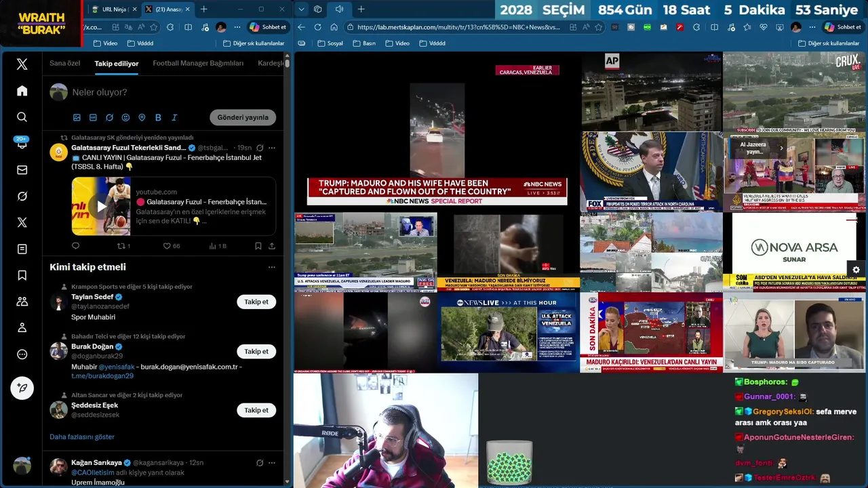Open Sohbet et Copilot in right browser
Viewport: 868px width, 488px height.
(843, 27)
